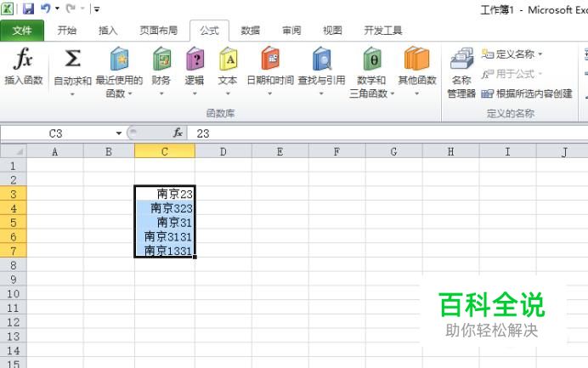The height and width of the screenshot is (368, 588).
Task: Open the Financial (财务) functions icon
Action: tap(161, 59)
